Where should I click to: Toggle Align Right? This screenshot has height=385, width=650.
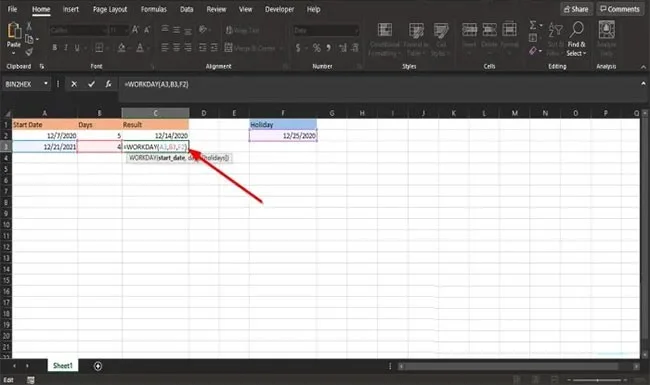(x=188, y=48)
